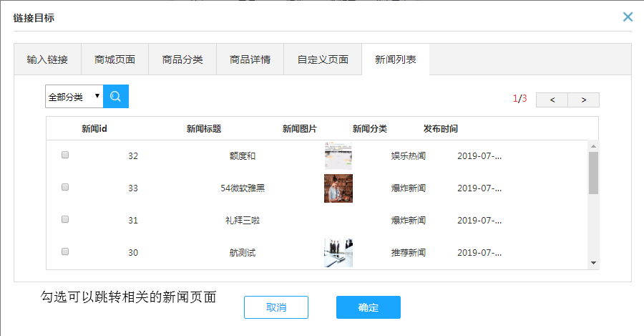The width and height of the screenshot is (644, 336).
Task: Go to next page with > button
Action: [584, 100]
